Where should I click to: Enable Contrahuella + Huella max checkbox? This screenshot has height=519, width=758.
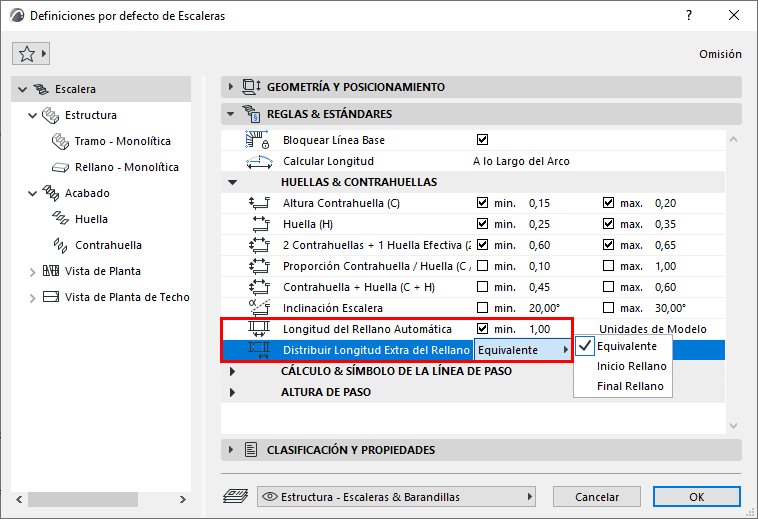pyautogui.click(x=609, y=287)
